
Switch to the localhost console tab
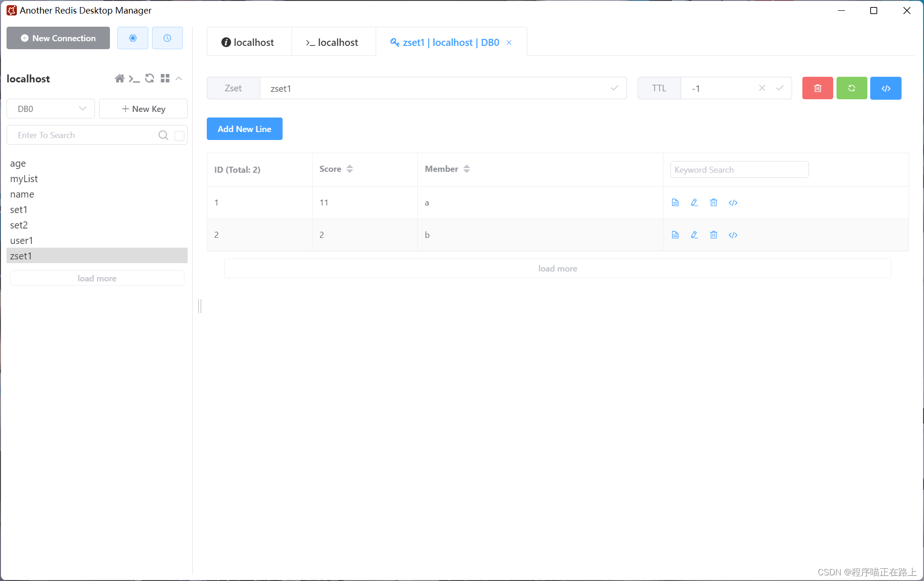coord(332,43)
